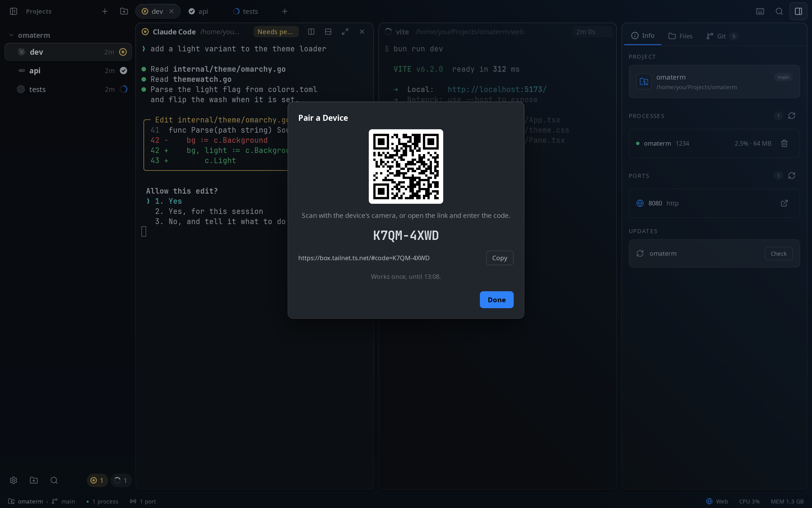Open the Files tab in the right panel
The image size is (812, 508).
click(680, 36)
